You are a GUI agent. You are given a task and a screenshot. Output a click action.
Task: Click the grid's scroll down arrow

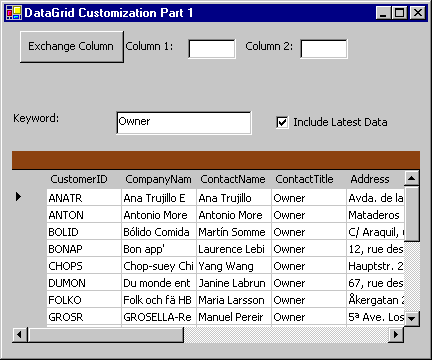[x=411, y=319]
